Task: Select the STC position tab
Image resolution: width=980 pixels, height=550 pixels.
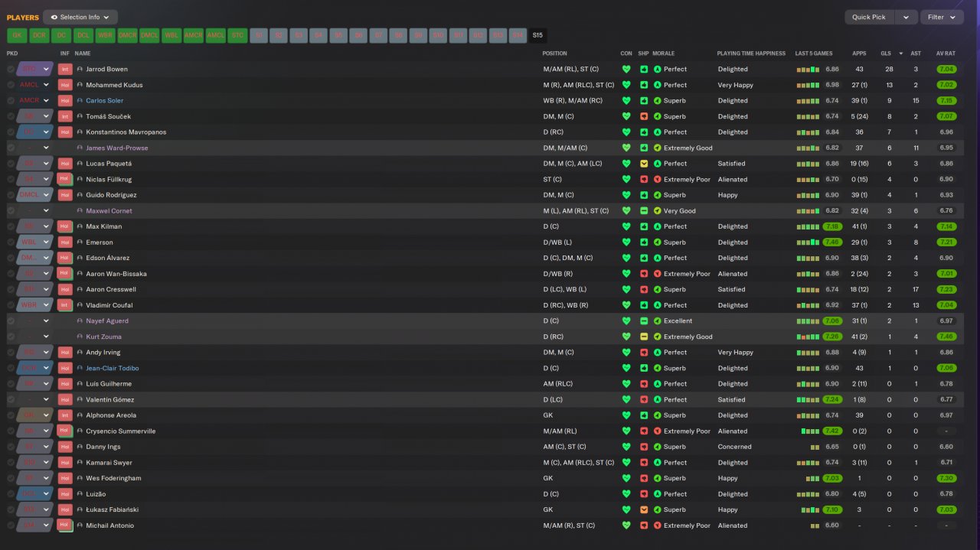Action: click(x=237, y=35)
